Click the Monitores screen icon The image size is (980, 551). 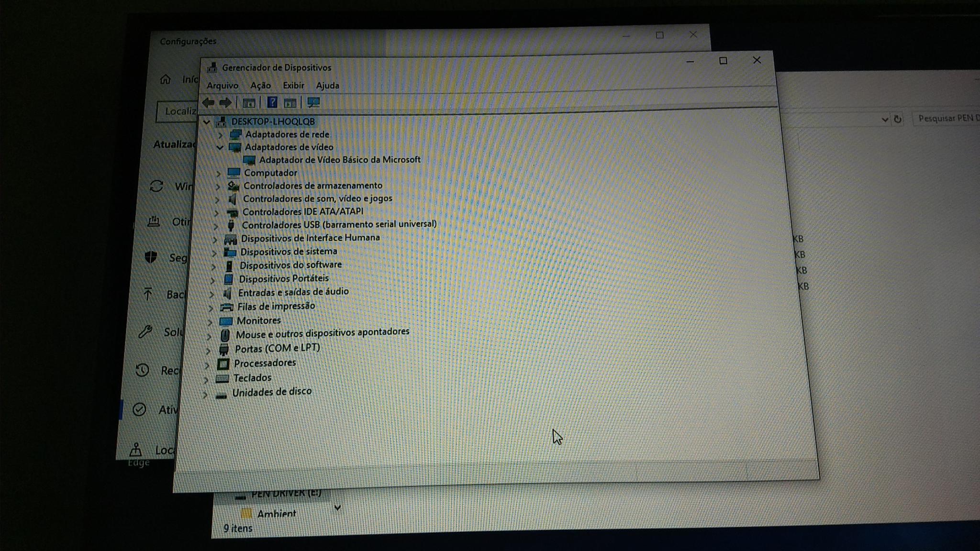click(225, 321)
